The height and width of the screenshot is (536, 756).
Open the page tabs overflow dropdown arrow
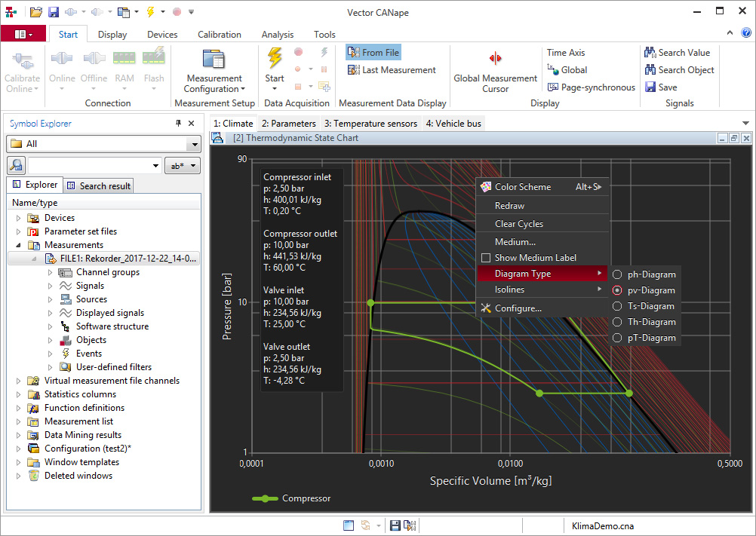[x=745, y=124]
